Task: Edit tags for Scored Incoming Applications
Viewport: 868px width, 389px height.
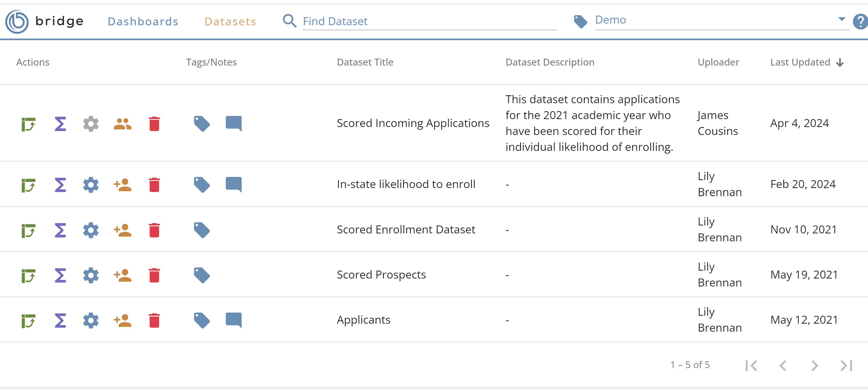Action: point(202,124)
